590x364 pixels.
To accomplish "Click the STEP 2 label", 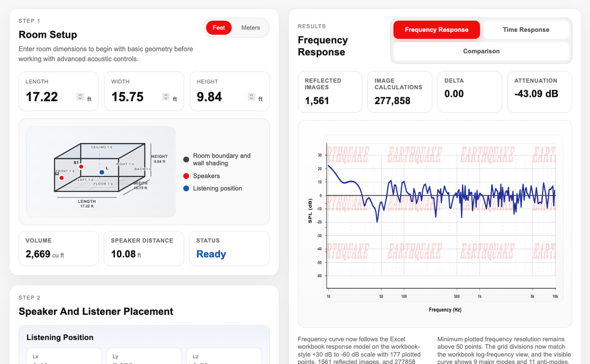I will [x=29, y=298].
